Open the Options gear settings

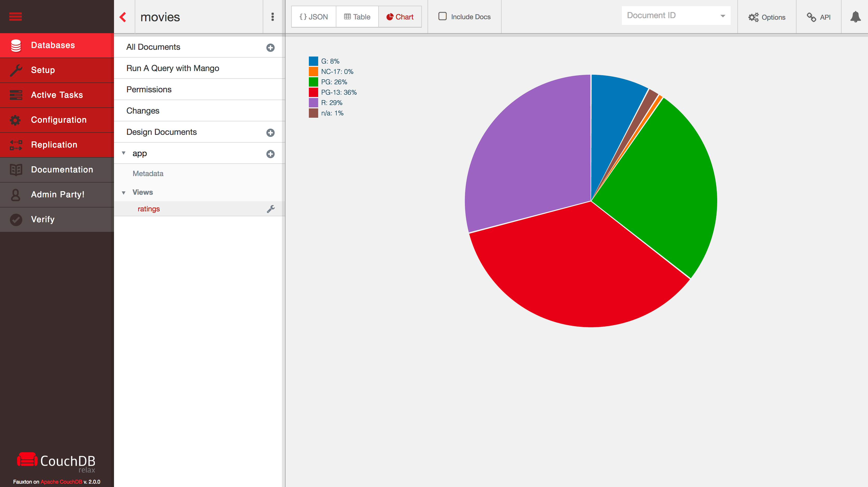click(767, 17)
